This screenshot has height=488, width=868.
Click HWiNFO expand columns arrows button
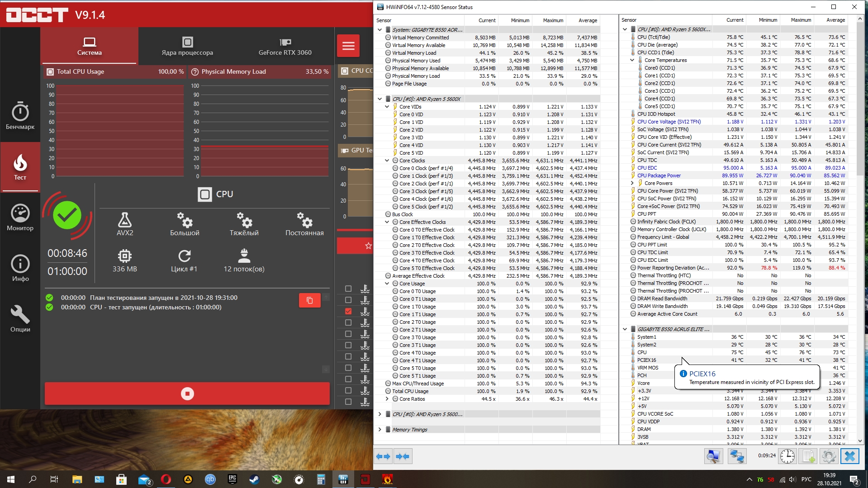click(x=384, y=456)
